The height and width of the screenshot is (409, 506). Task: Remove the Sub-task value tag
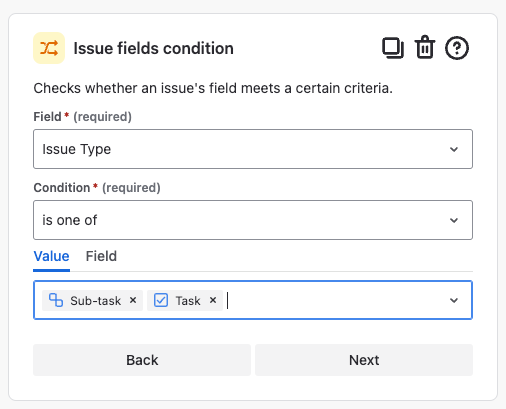tap(133, 300)
